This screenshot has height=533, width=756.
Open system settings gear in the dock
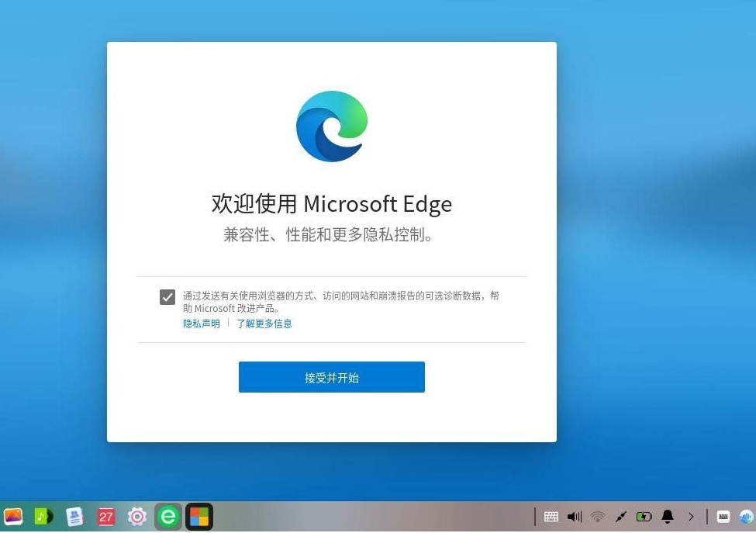click(137, 517)
